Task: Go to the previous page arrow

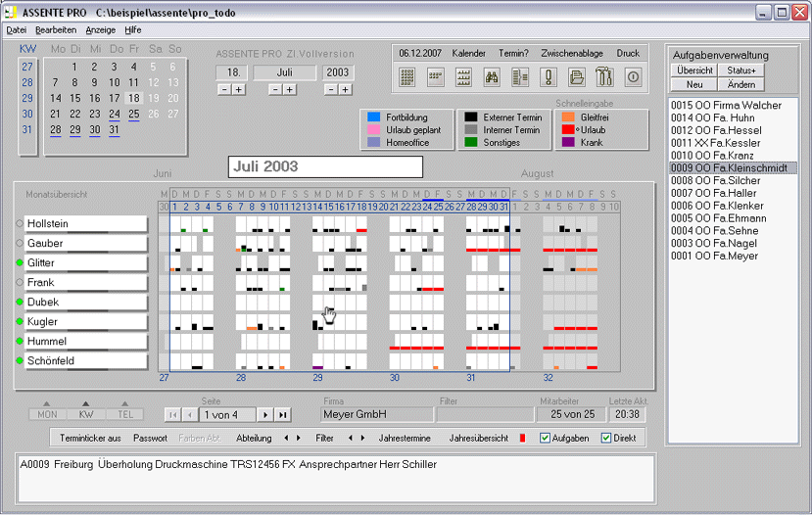Action: tap(190, 414)
